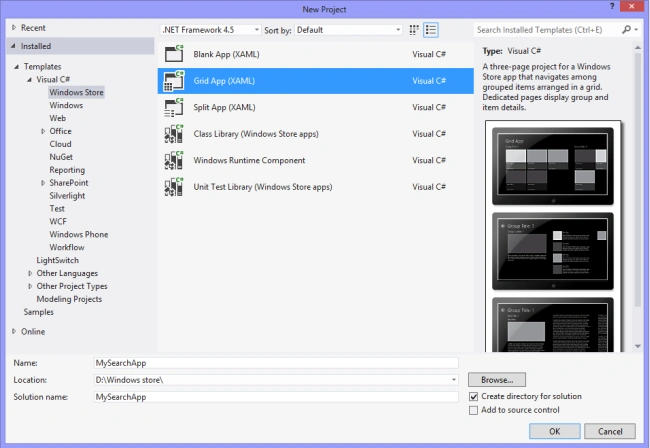The image size is (650, 448).
Task: Click the Solution name input field
Action: tap(276, 397)
